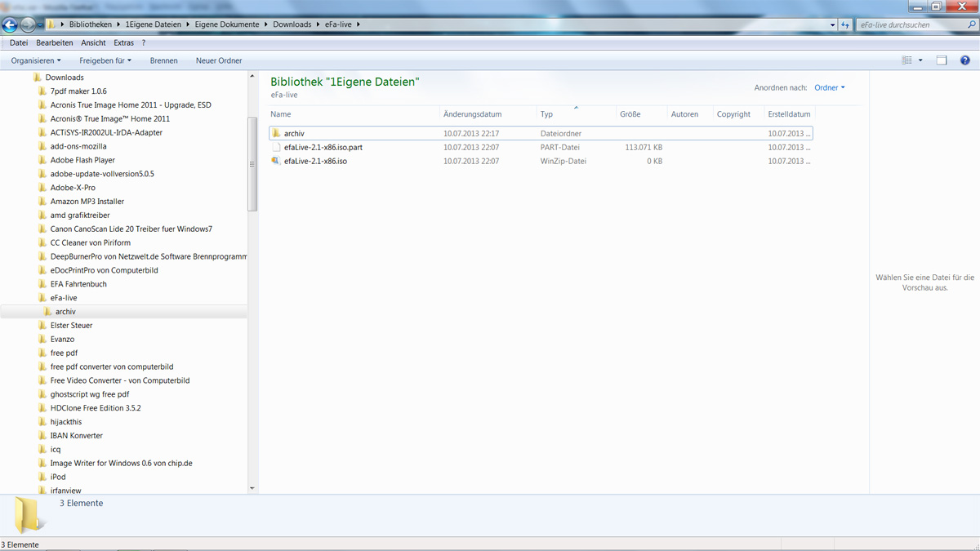
Task: Click the change view icon in toolbar
Action: click(906, 60)
